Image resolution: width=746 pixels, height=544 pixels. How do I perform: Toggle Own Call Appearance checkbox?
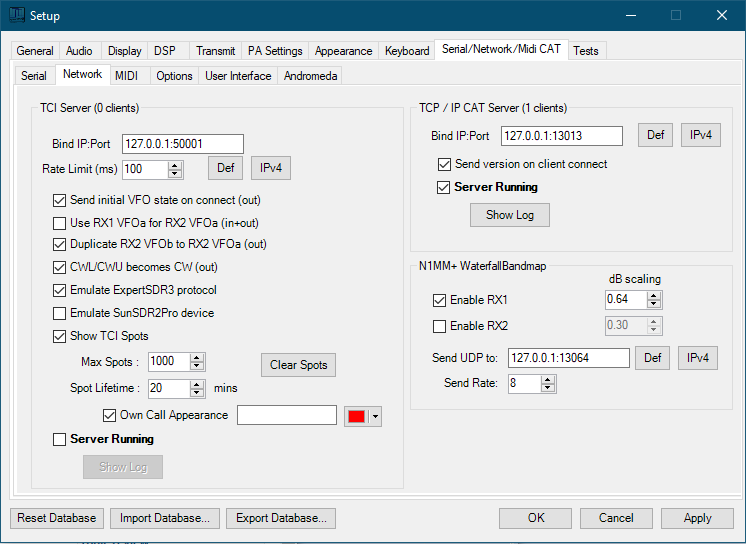pos(109,415)
